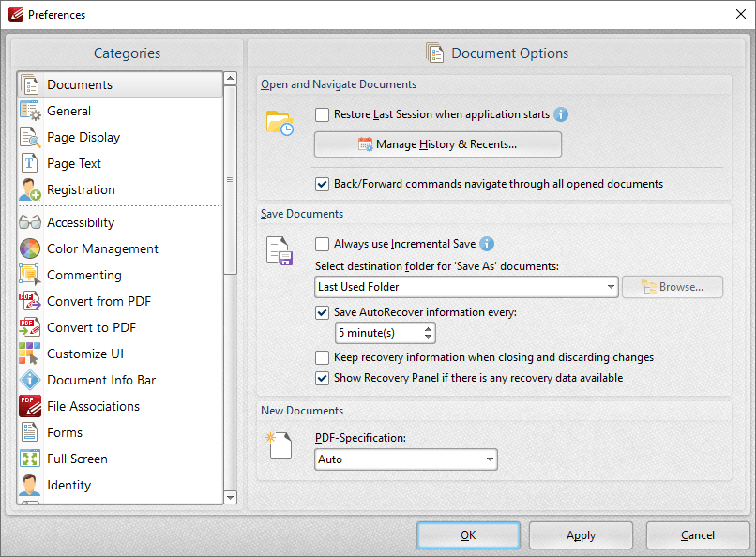Click the Convert to PDF icon
The width and height of the screenshot is (756, 557).
[30, 327]
